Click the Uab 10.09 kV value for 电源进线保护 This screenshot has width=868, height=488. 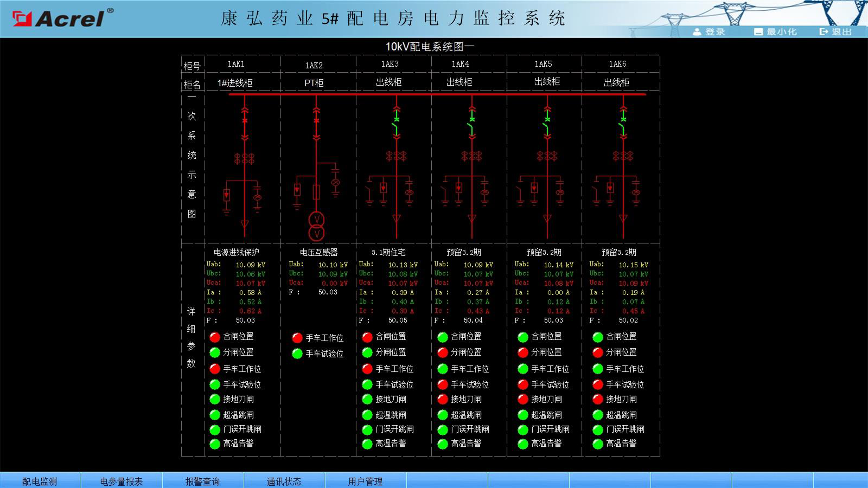(x=251, y=265)
